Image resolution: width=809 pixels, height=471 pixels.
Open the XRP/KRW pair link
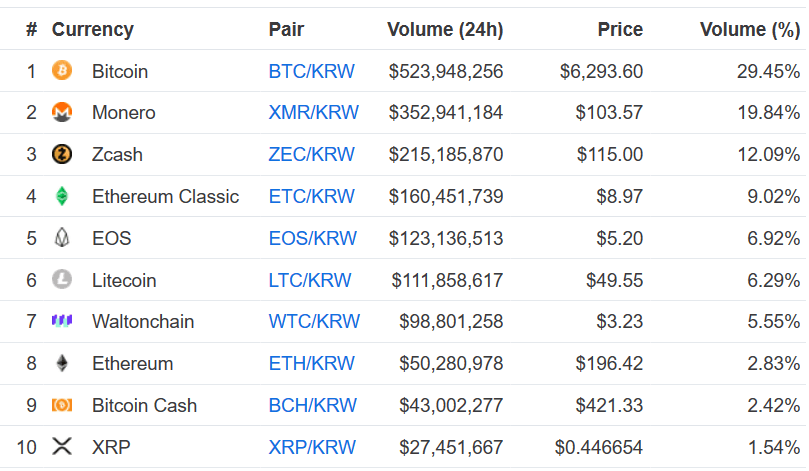312,447
